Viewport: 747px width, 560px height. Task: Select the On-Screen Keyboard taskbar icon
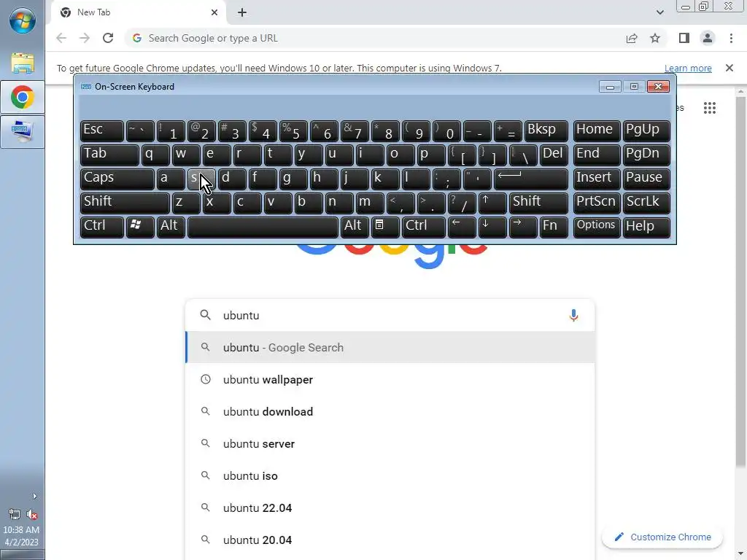(x=23, y=131)
